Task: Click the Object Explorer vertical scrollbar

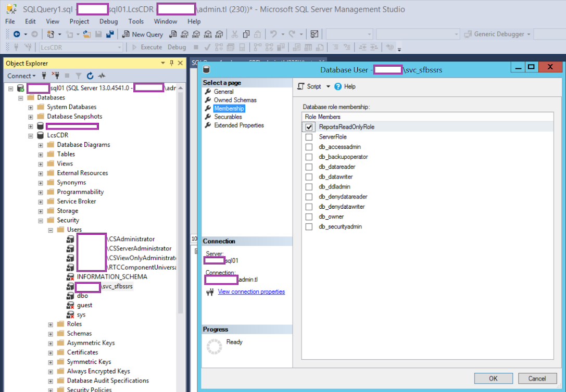Action: pyautogui.click(x=181, y=202)
